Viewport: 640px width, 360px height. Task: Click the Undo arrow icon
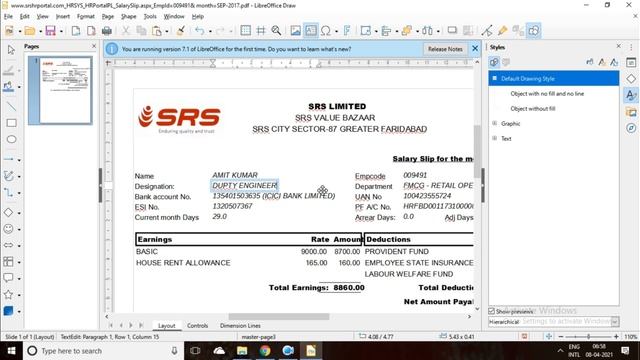[x=199, y=31]
